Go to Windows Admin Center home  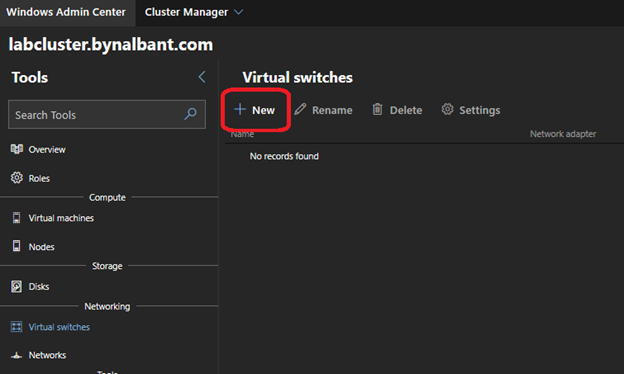click(66, 12)
